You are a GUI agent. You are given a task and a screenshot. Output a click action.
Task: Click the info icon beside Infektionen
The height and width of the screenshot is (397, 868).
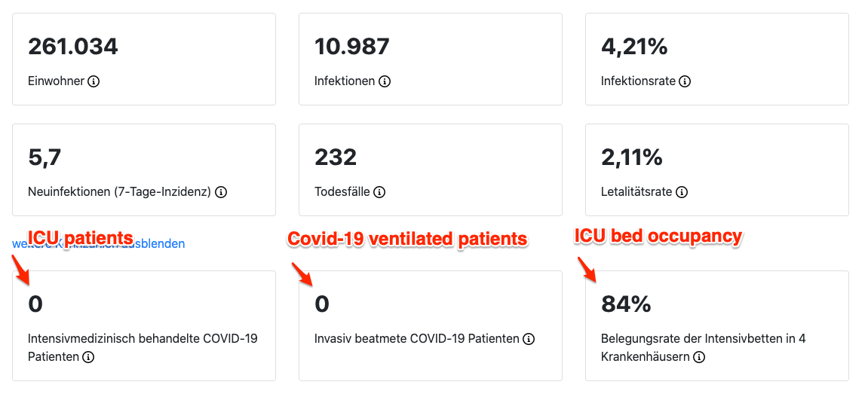(x=385, y=81)
